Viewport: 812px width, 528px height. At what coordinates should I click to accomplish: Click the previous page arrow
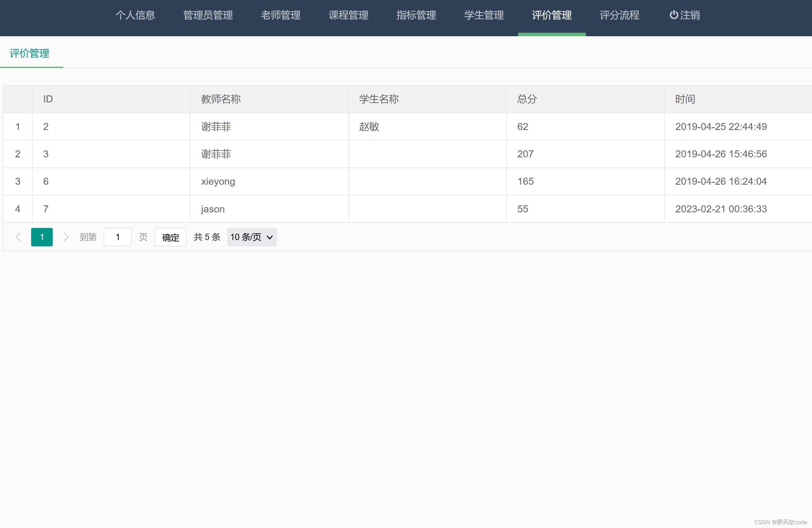(18, 237)
